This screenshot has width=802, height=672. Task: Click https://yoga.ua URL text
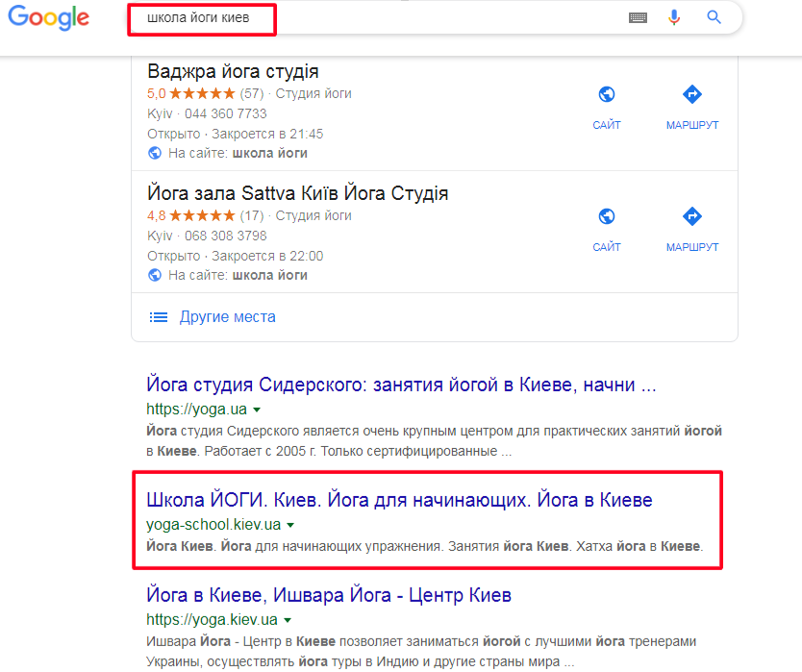[x=196, y=410]
